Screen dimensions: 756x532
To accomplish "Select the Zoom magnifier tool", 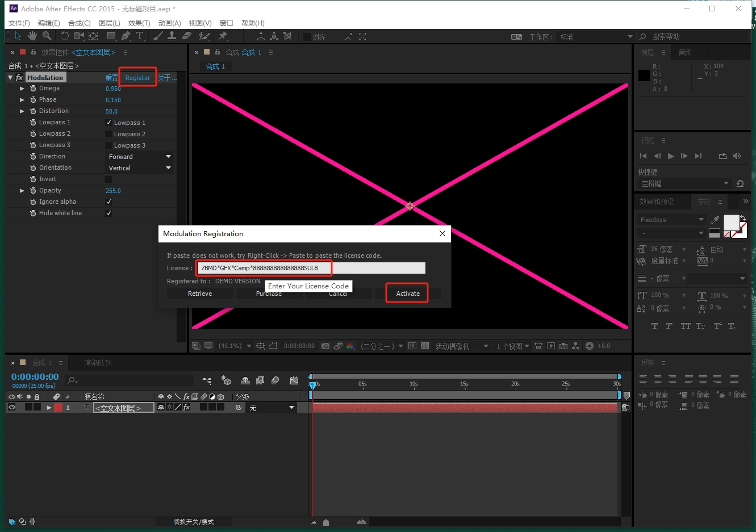I will click(47, 36).
